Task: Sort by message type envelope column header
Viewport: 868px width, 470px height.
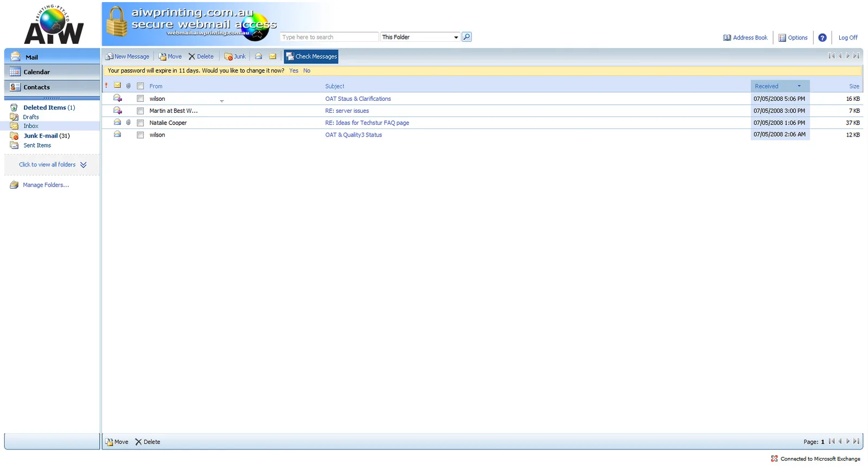Action: tap(117, 86)
